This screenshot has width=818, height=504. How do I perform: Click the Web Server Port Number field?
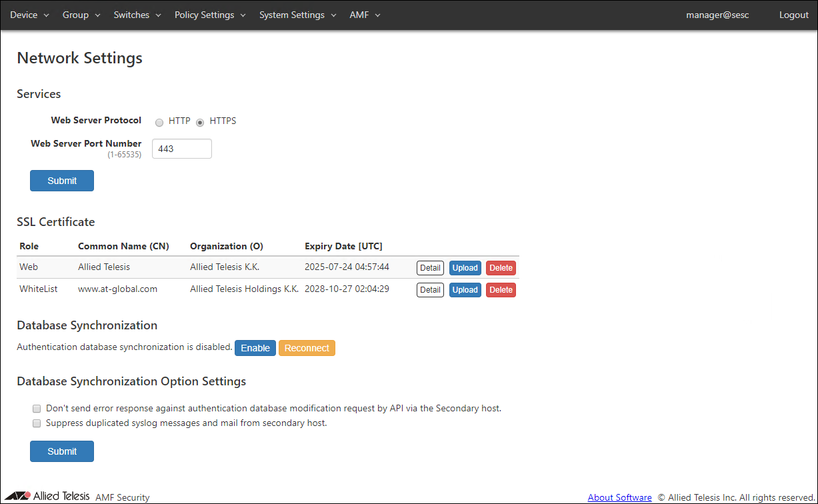[182, 149]
